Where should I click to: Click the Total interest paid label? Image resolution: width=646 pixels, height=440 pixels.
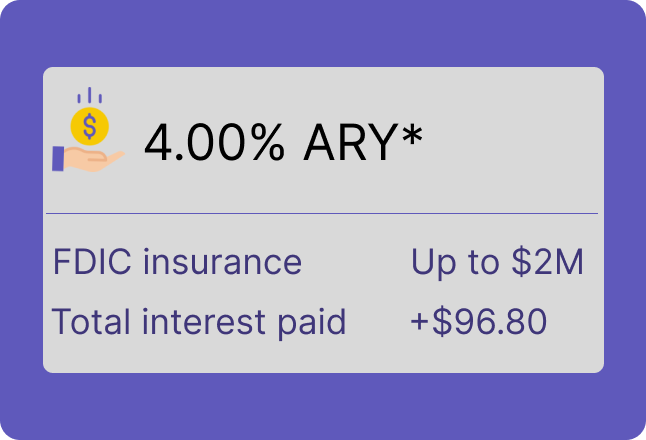[199, 323]
